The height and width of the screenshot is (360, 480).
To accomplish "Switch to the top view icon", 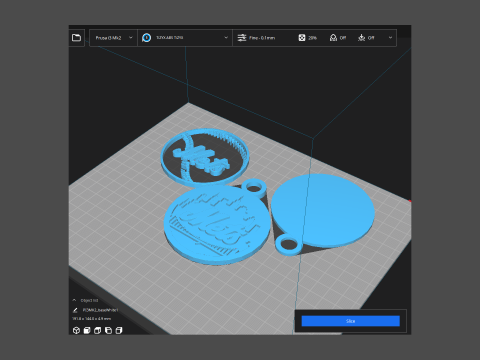I will 97,330.
